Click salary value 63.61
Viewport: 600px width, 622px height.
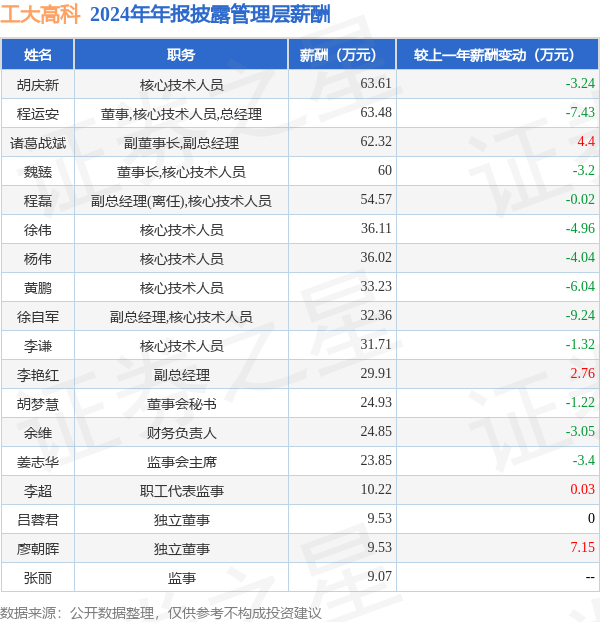[376, 83]
